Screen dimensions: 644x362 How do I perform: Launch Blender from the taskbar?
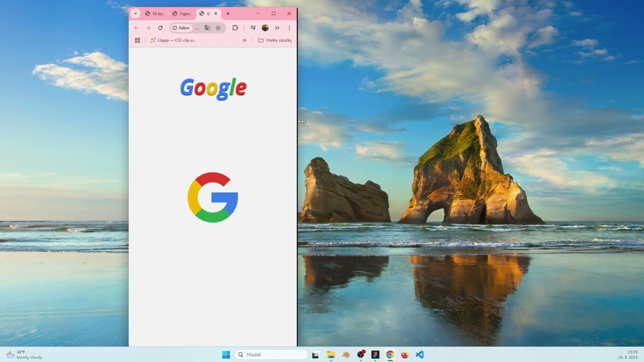click(346, 354)
